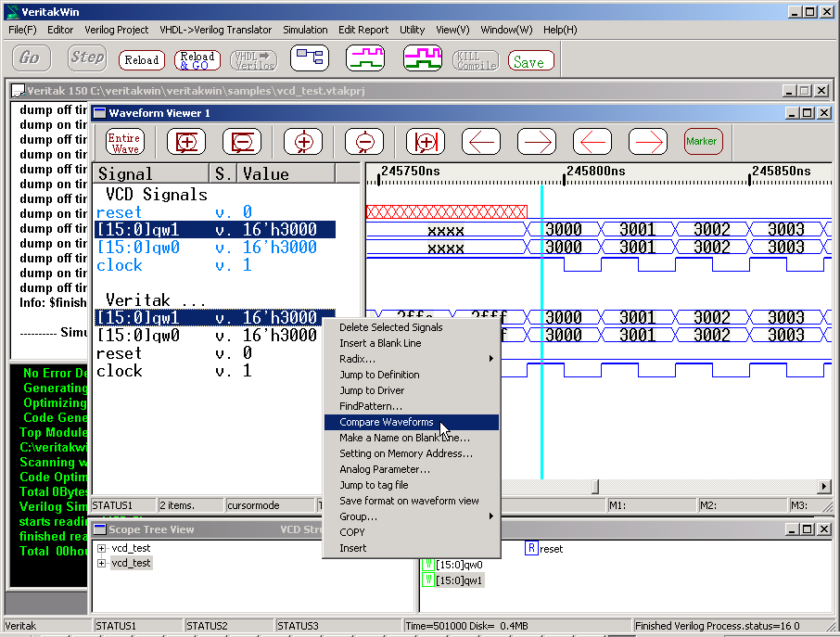Image resolution: width=840 pixels, height=637 pixels.
Task: Show Entire Wave in viewer
Action: (125, 142)
